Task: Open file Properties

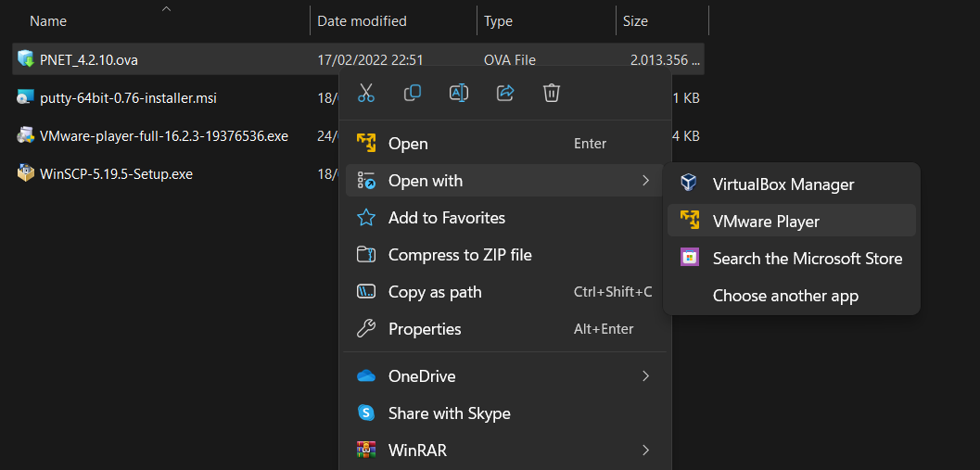Action: 505,328
